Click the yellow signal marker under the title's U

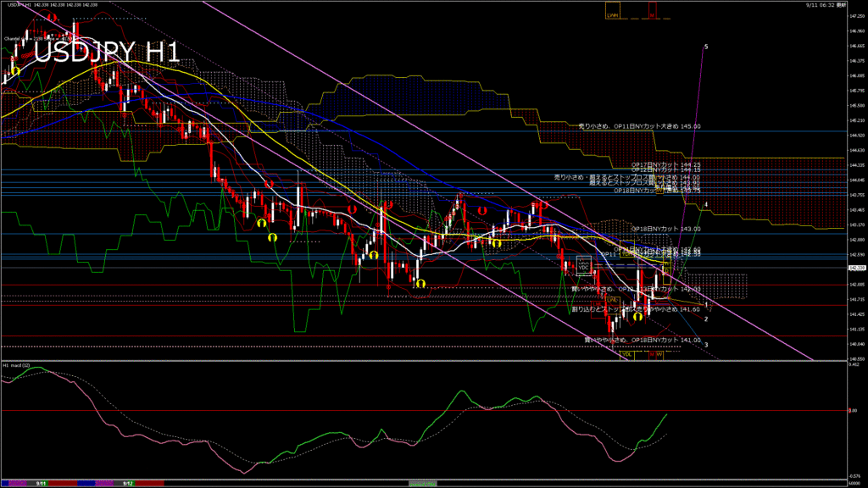pyautogui.click(x=15, y=71)
